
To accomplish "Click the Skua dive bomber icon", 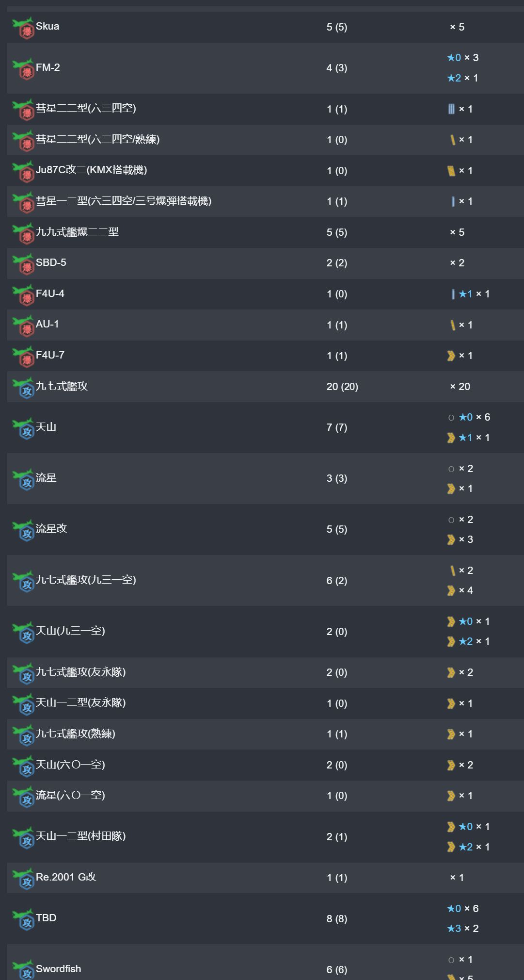I will [x=23, y=28].
